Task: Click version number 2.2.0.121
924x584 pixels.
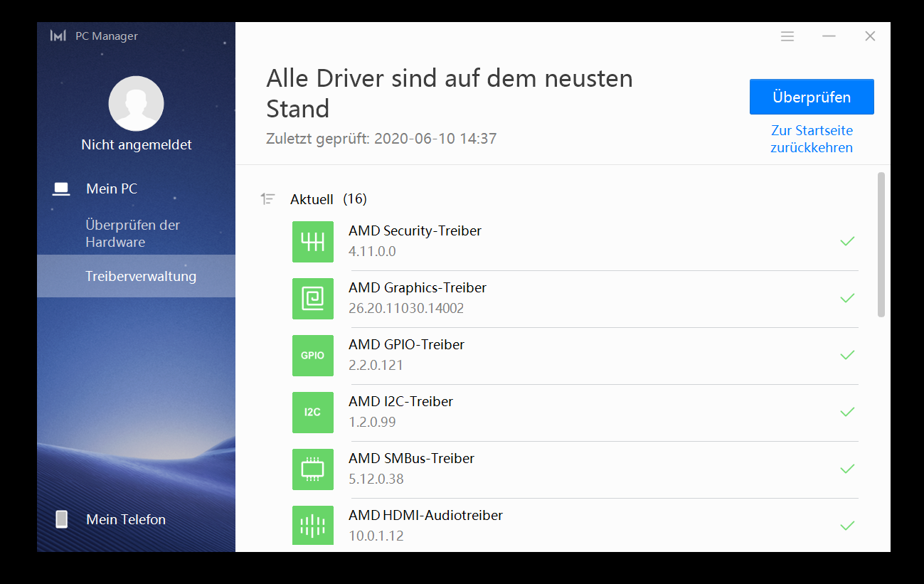Action: click(x=376, y=366)
